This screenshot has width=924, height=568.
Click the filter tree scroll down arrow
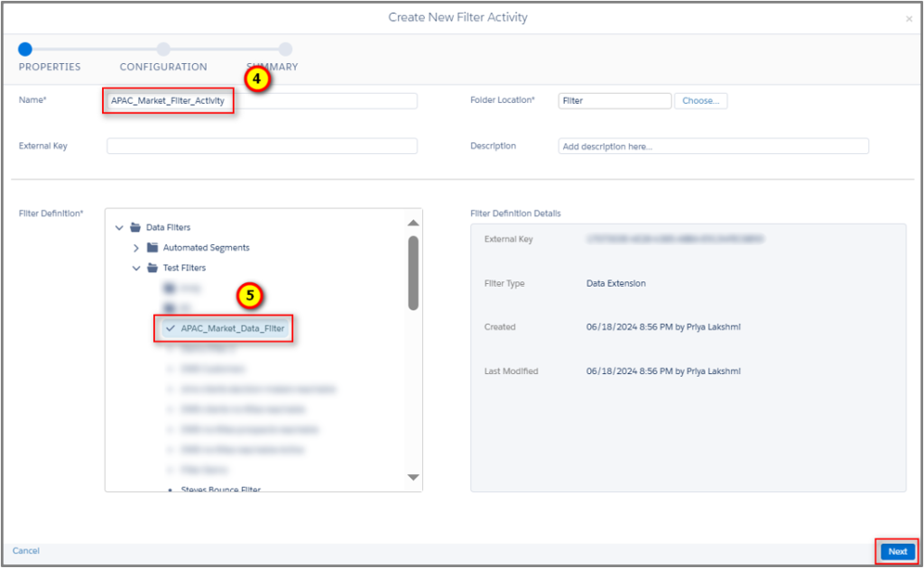click(413, 477)
